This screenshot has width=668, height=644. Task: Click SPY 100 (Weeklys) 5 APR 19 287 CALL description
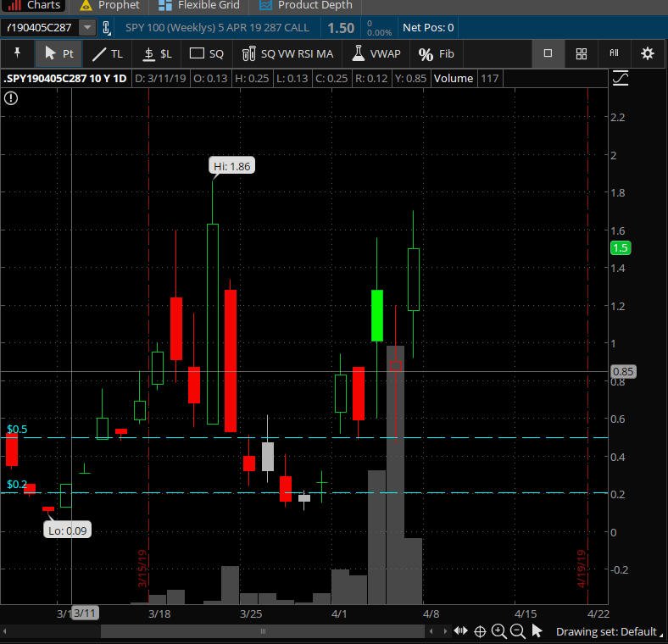click(x=217, y=28)
